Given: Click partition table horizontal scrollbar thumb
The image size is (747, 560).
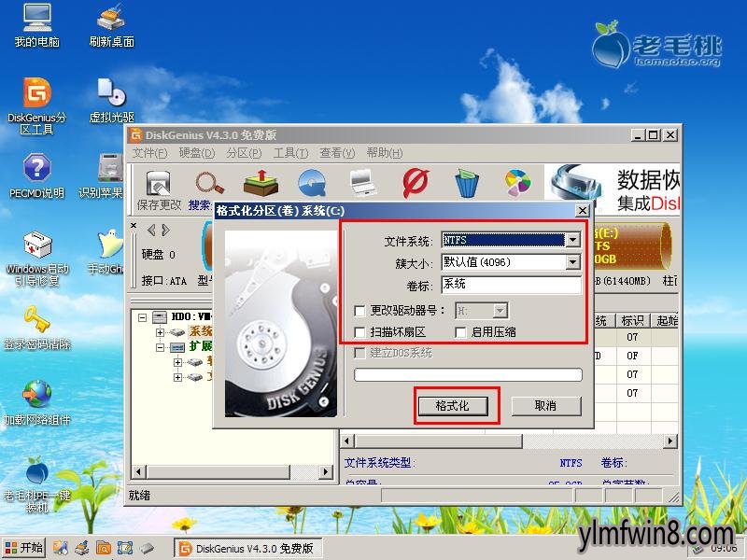Looking at the screenshot, I should coord(438,441).
